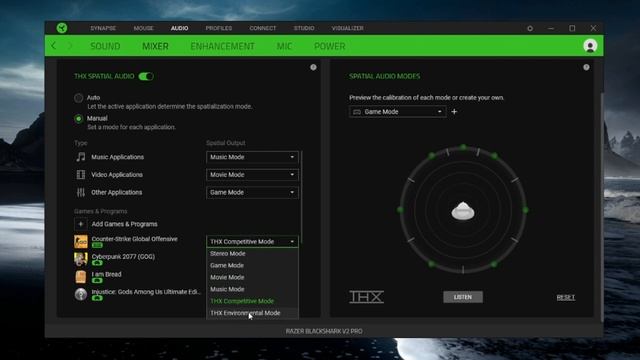Open Video Applications Movie Mode dropdown
Image resolution: width=640 pixels, height=360 pixels.
(252, 175)
